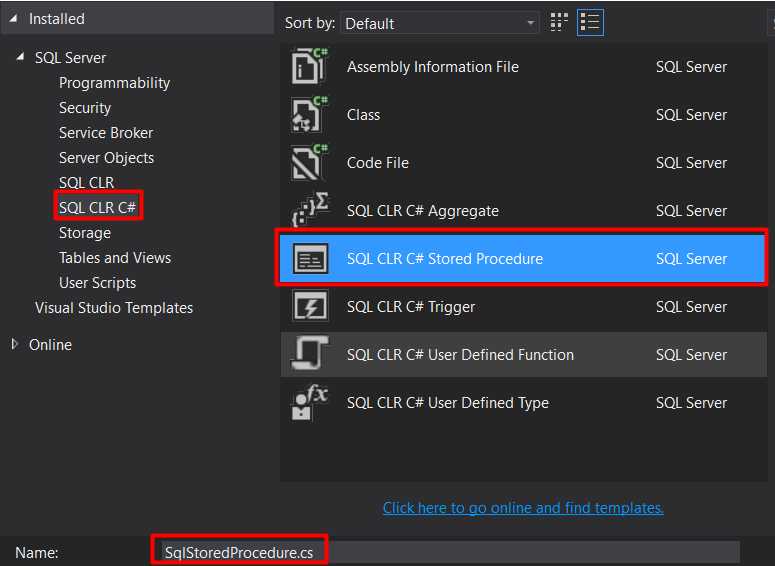The image size is (775, 566).
Task: Click the SQL CLR C# Stored Procedure icon
Action: pos(310,258)
